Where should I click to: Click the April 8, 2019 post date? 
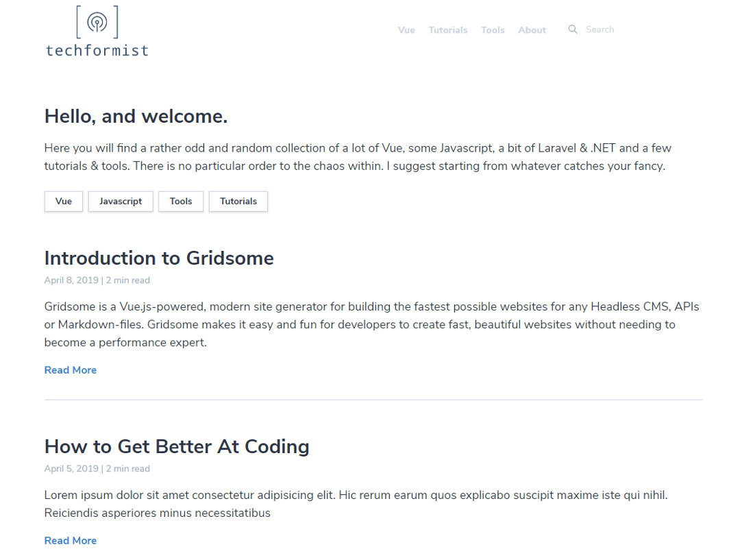[71, 280]
